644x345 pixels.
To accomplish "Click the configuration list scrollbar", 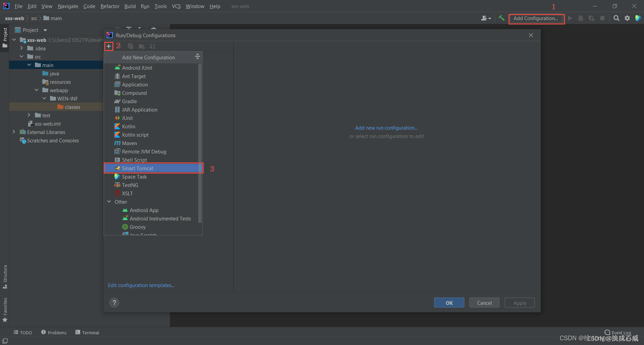I will coord(200,143).
